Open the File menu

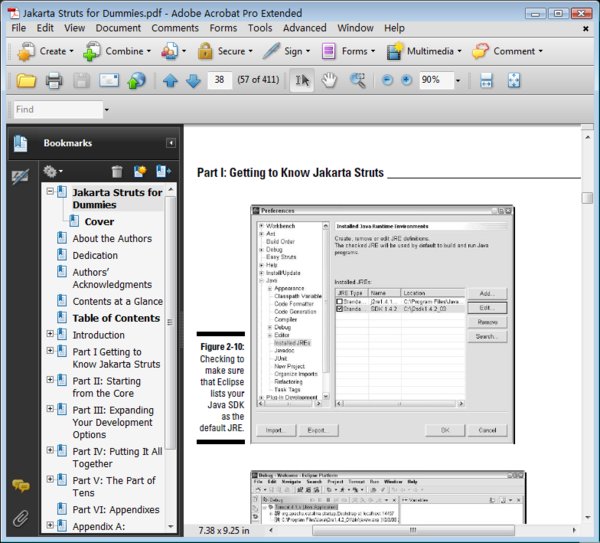coord(18,28)
